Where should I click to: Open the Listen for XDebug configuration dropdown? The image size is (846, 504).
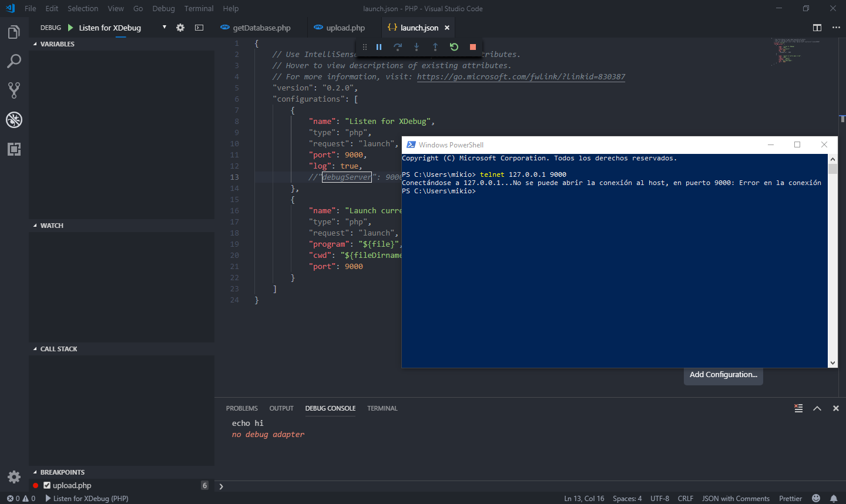[163, 27]
